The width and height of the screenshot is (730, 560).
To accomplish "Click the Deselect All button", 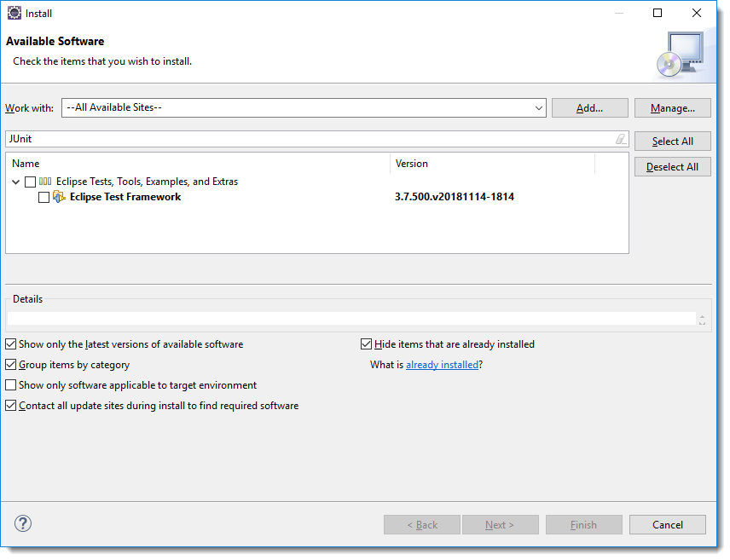I will 673,167.
